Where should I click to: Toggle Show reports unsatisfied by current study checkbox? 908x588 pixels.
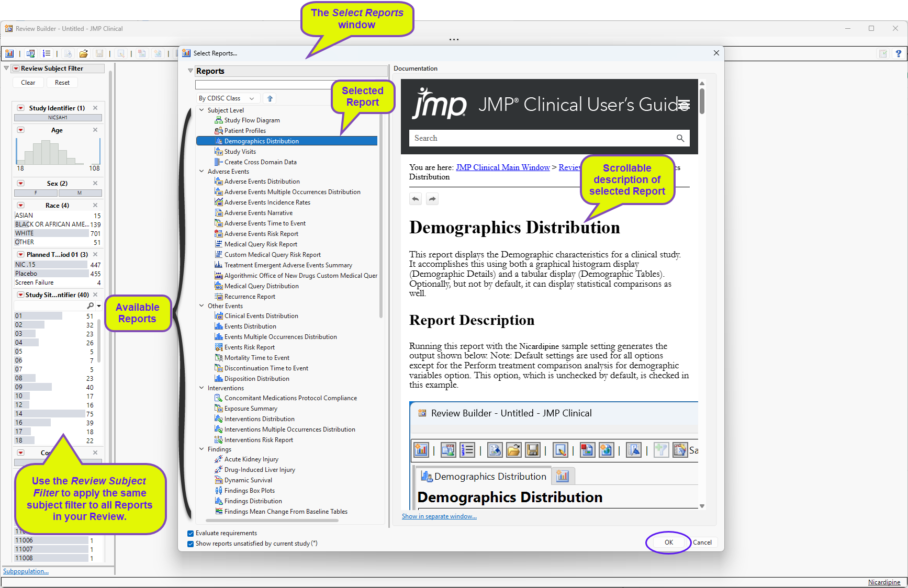pyautogui.click(x=190, y=544)
